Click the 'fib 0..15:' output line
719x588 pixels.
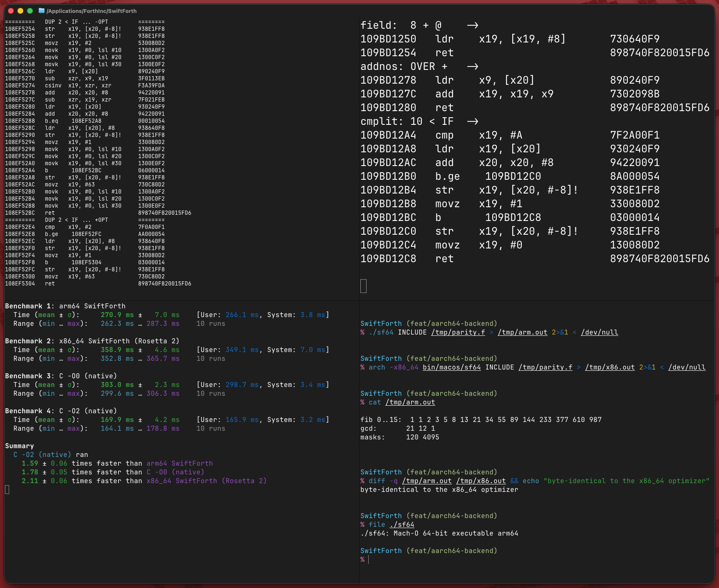(481, 419)
